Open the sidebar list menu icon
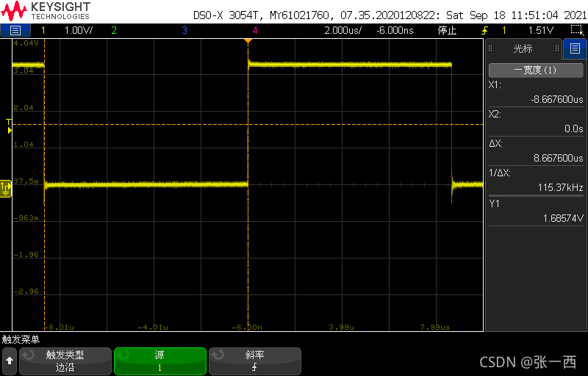Image resolution: width=588 pixels, height=376 pixels. pos(575,48)
